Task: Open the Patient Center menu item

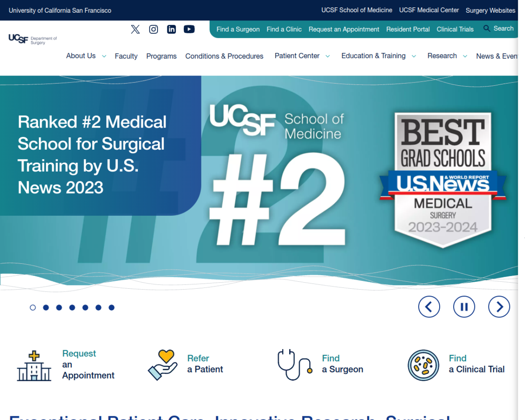Action: coord(297,56)
